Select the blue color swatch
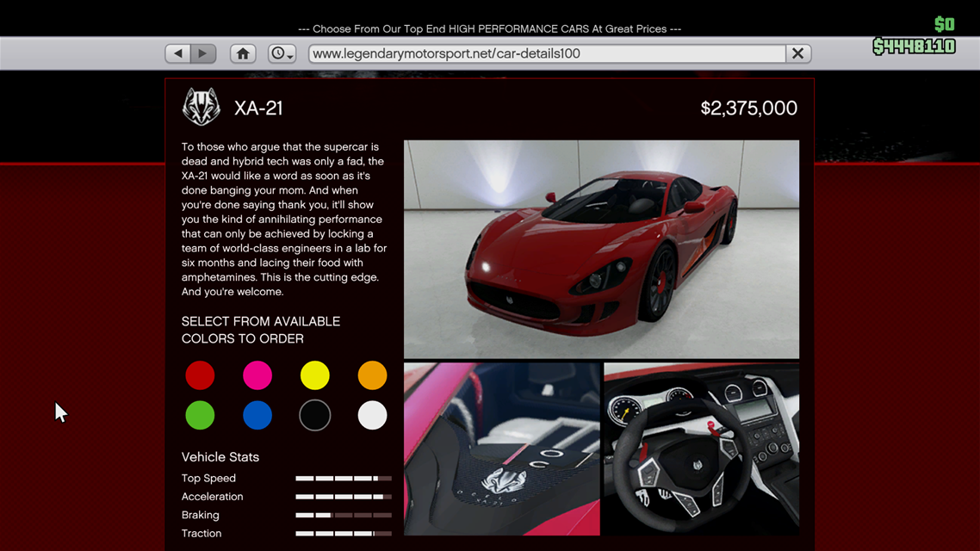 [x=257, y=416]
